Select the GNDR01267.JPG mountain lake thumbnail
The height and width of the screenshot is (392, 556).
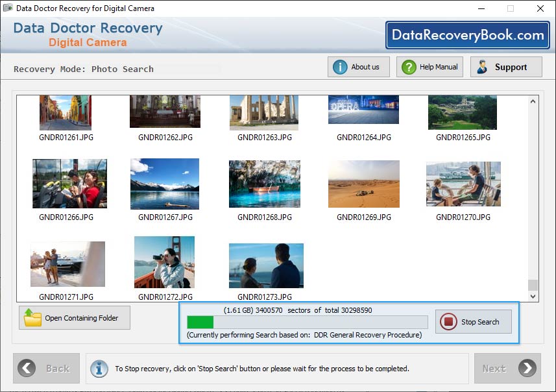[164, 184]
